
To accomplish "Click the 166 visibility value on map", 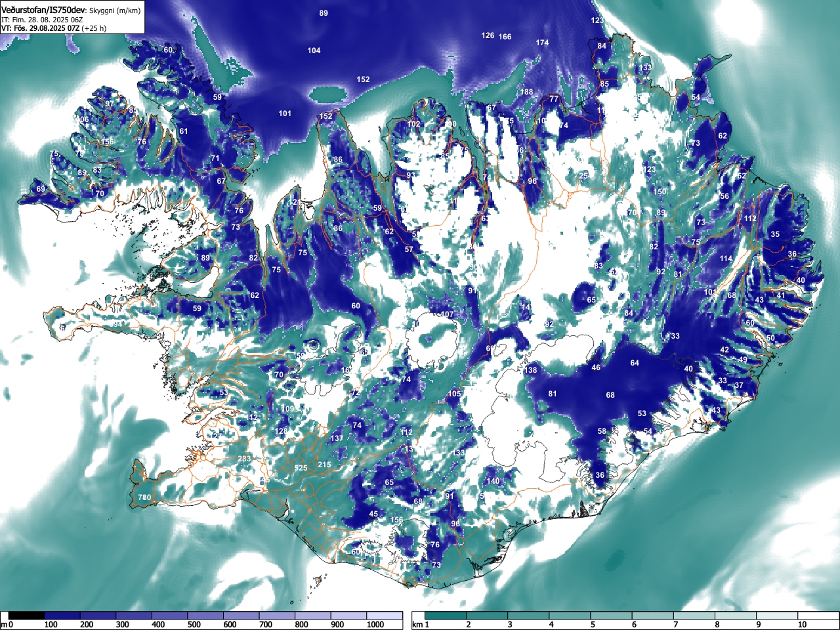I will [505, 37].
